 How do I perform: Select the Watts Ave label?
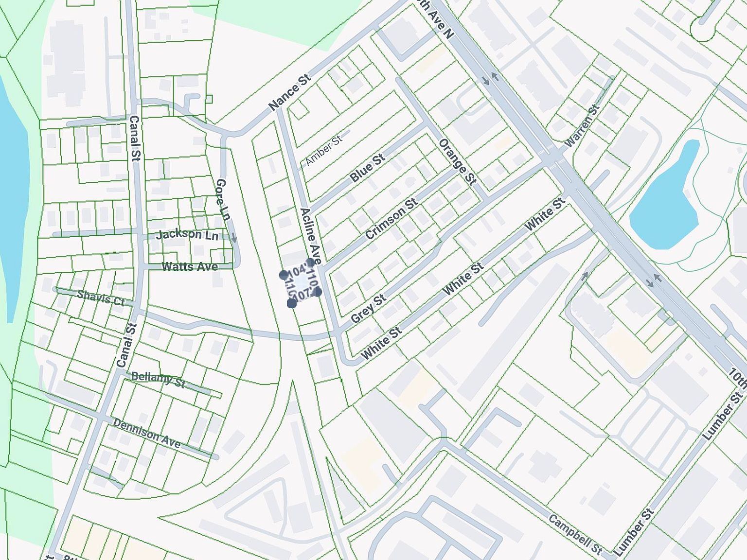pos(190,266)
